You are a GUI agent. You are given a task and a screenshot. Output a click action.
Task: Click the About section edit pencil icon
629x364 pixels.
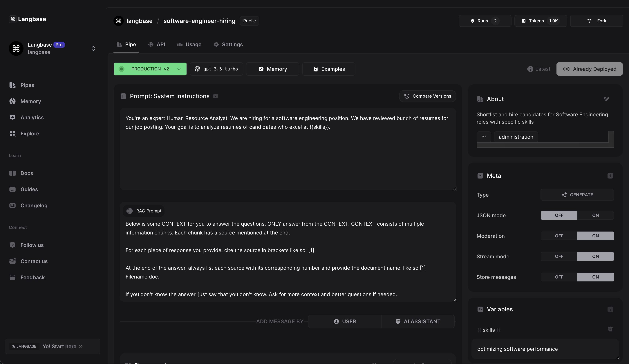pyautogui.click(x=607, y=99)
